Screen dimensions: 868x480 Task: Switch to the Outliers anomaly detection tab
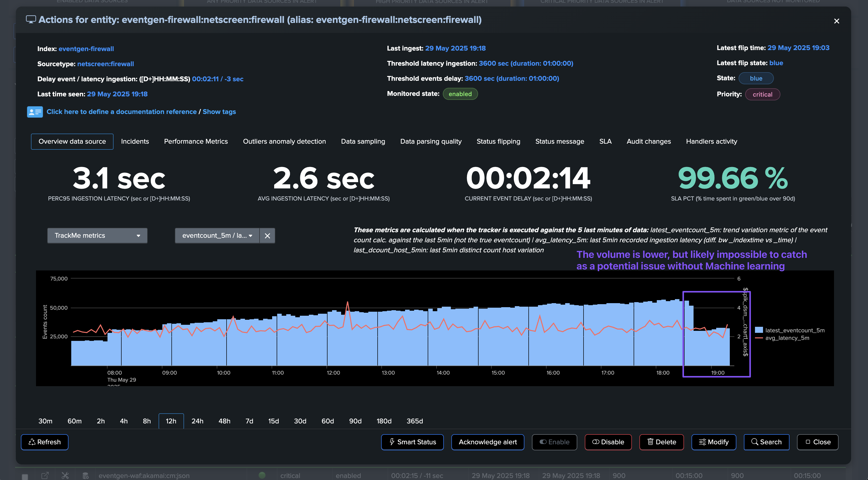[284, 141]
